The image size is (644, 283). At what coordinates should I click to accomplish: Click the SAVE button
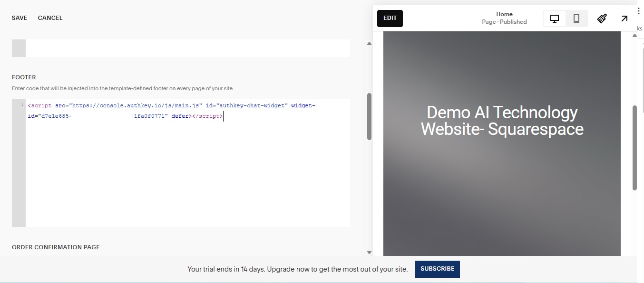pyautogui.click(x=20, y=18)
